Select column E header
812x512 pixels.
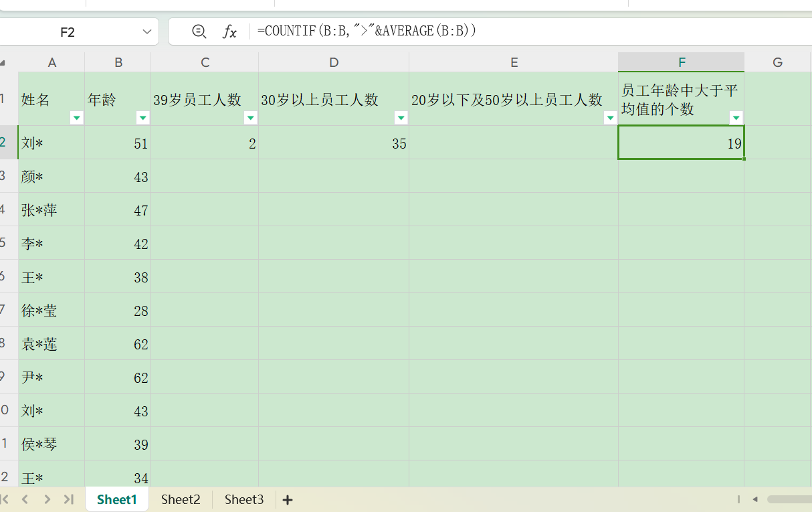514,62
